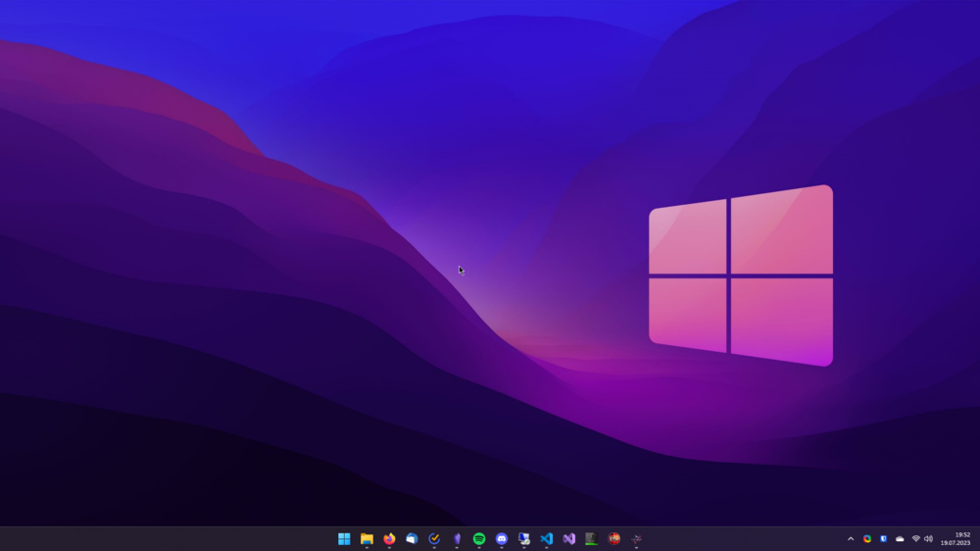Image resolution: width=980 pixels, height=551 pixels.
Task: Launch Visual Studio Code from taskbar
Action: tap(546, 538)
